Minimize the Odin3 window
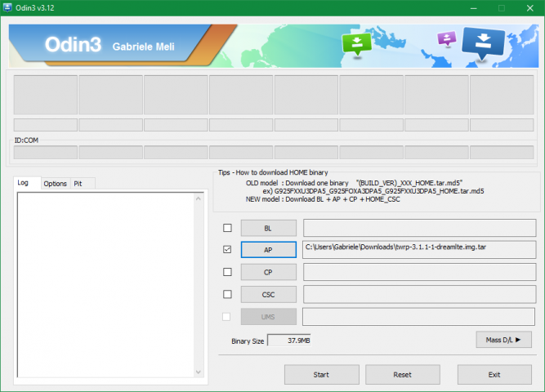This screenshot has height=392, width=545. 473,8
